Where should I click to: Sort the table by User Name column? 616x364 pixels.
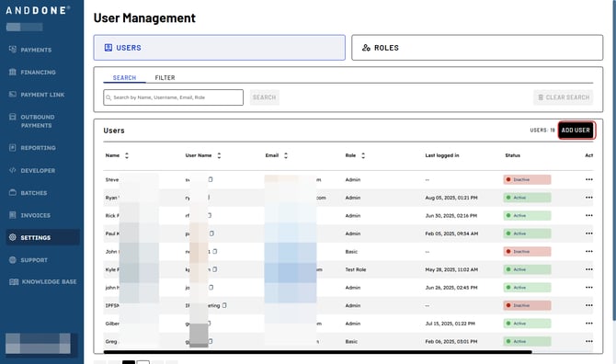tap(219, 155)
